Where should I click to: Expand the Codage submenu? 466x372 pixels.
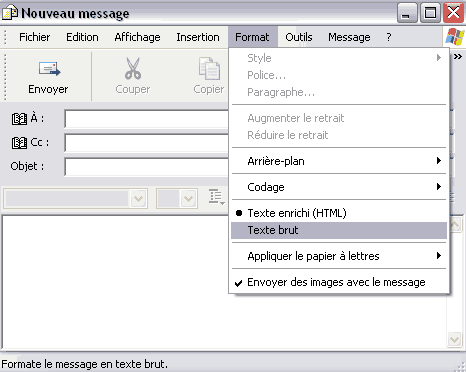tap(339, 187)
